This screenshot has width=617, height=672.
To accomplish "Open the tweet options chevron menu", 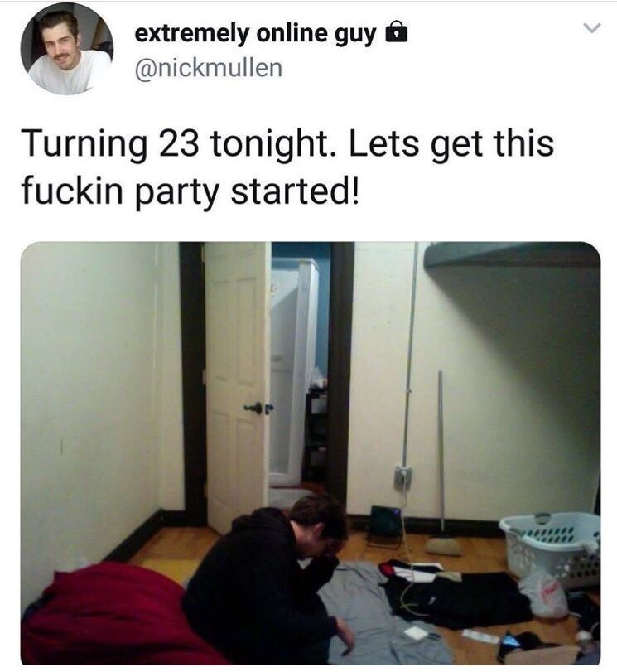I will (x=593, y=28).
